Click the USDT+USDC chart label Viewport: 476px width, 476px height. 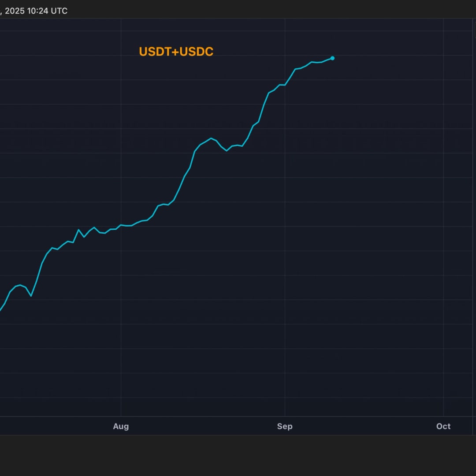[176, 52]
